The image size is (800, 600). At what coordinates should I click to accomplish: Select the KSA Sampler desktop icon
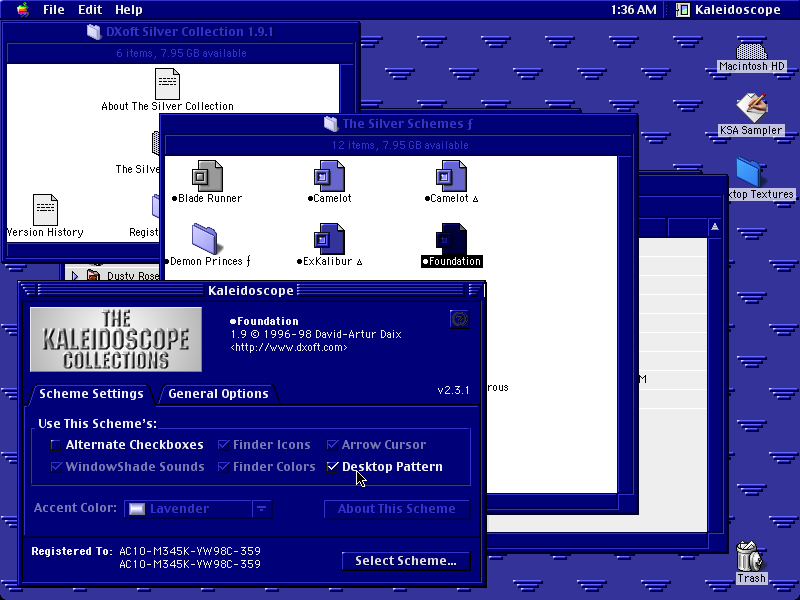pyautogui.click(x=751, y=108)
